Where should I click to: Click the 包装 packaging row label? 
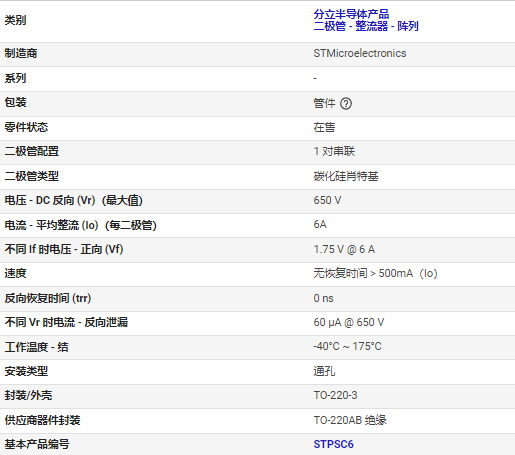(15, 102)
